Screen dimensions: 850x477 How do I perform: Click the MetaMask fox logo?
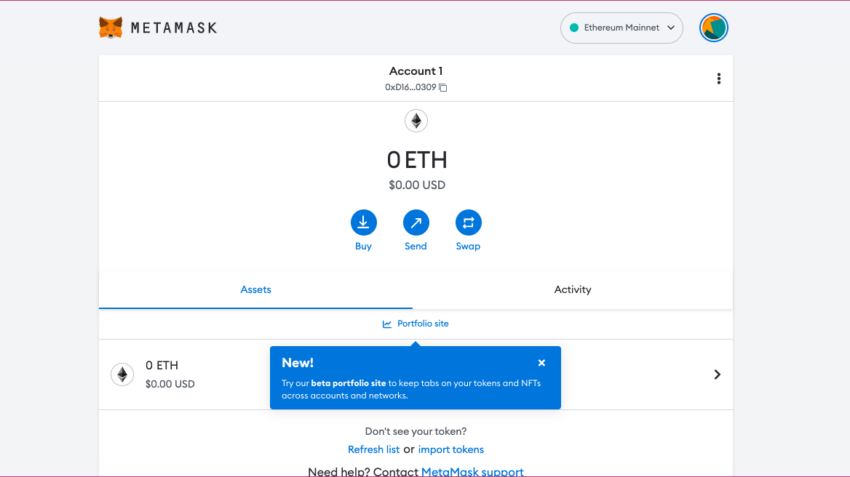pyautogui.click(x=111, y=28)
